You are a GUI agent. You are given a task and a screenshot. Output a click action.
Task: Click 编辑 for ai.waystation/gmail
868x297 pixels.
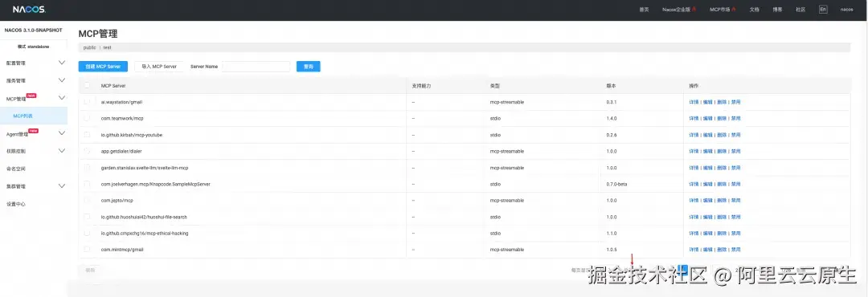tap(707, 102)
